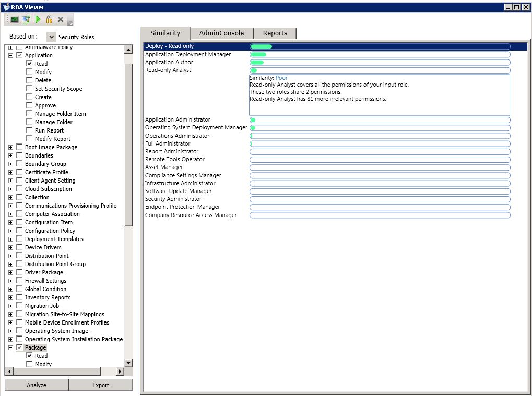Image resolution: width=532 pixels, height=396 pixels.
Task: Open the Reports tab
Action: coord(275,33)
